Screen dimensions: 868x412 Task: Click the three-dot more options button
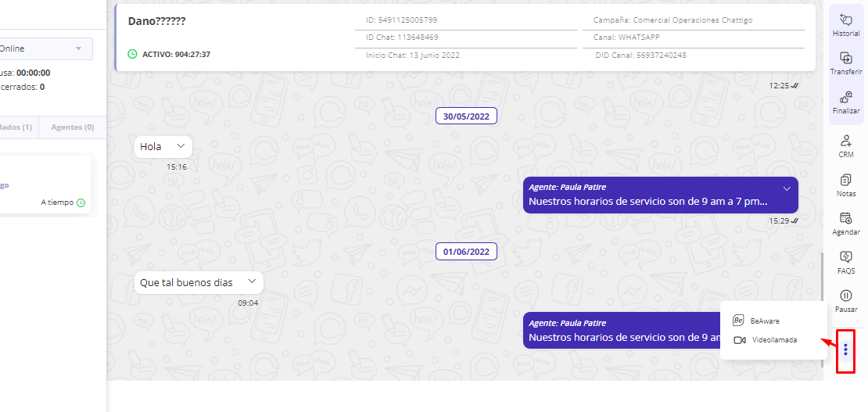845,350
